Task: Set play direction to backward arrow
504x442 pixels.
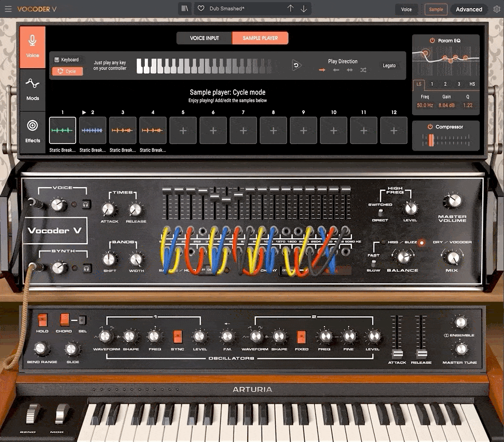Action: pyautogui.click(x=336, y=70)
